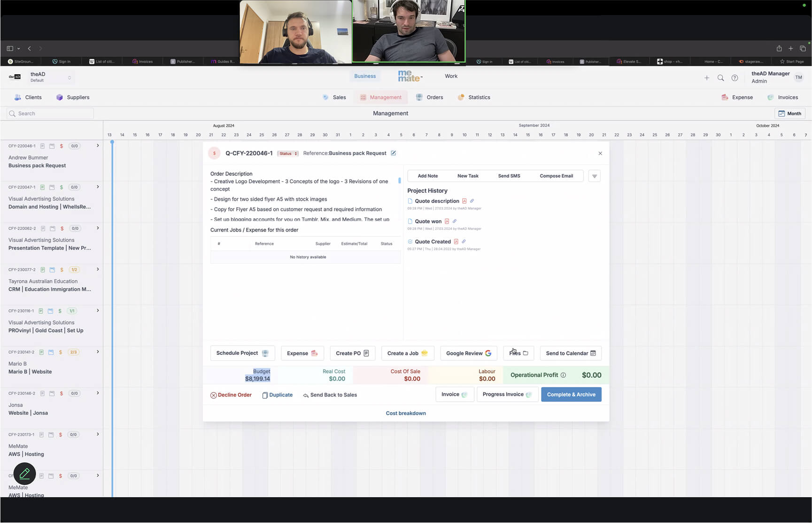Click the Operational Profit info icon
812x523 pixels.
click(x=563, y=375)
